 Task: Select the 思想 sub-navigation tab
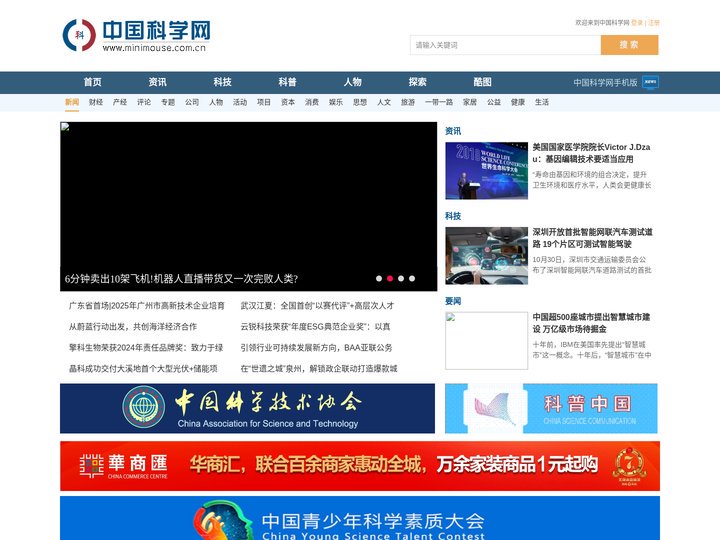coord(360,102)
